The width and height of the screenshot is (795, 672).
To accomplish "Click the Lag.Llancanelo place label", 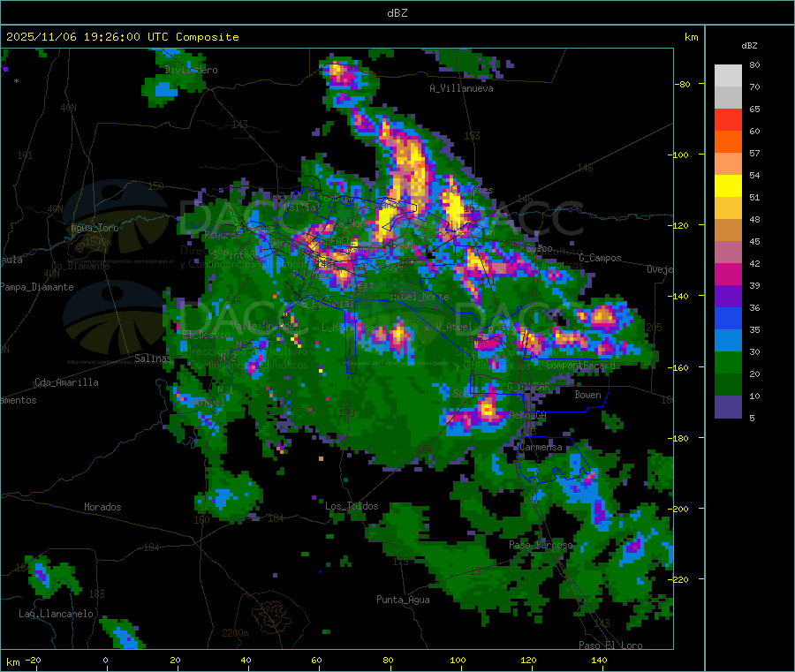I will click(57, 614).
